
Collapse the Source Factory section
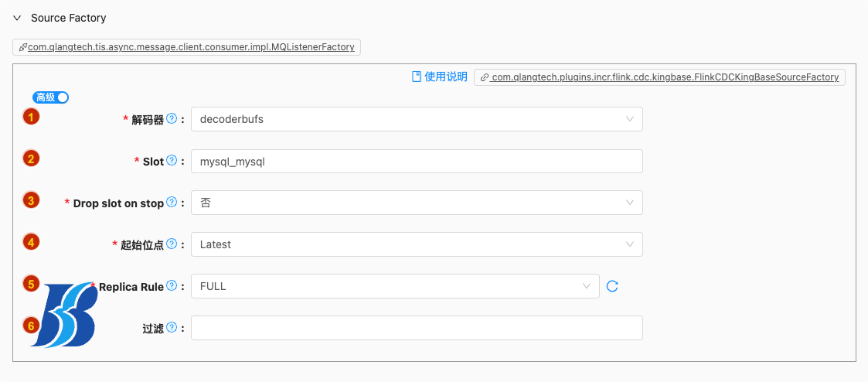coord(17,18)
